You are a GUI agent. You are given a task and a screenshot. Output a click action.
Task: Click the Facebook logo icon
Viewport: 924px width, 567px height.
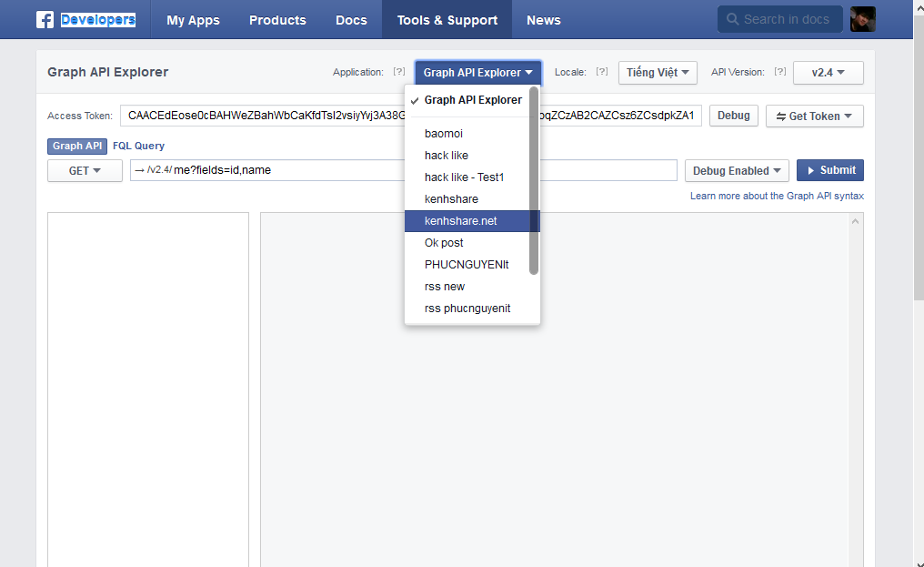pyautogui.click(x=45, y=19)
